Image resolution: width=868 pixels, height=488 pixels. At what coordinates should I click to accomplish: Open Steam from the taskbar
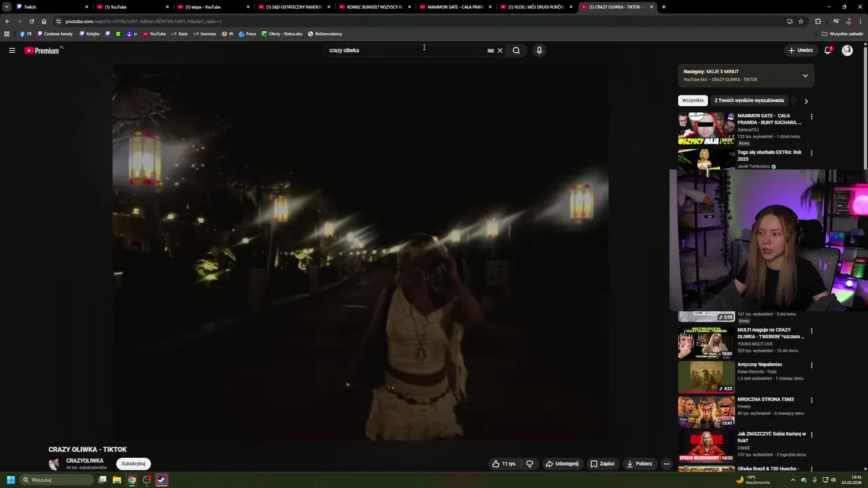click(161, 480)
